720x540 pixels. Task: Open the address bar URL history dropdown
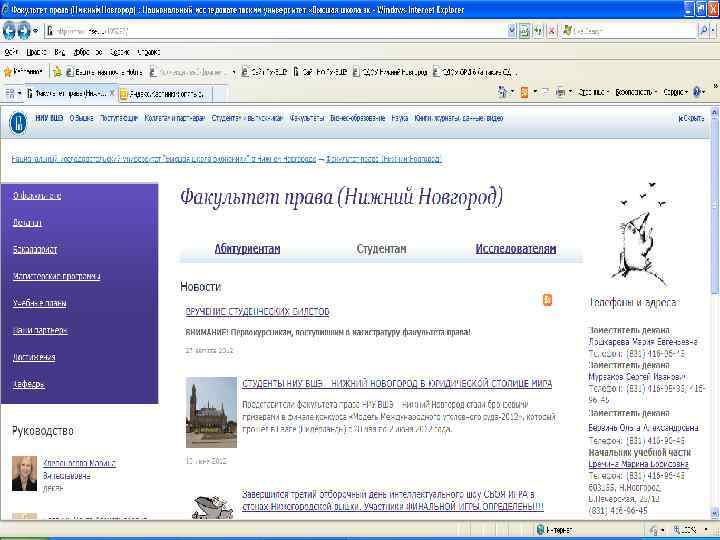512,31
